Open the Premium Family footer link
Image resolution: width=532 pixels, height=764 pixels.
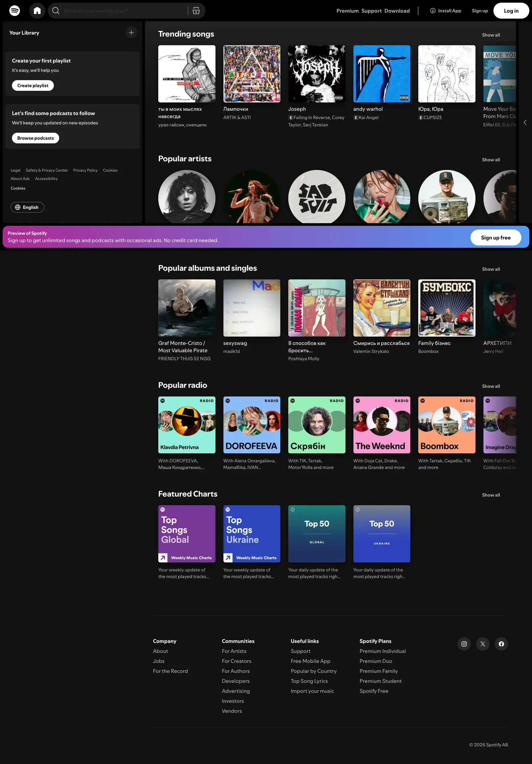click(x=379, y=671)
